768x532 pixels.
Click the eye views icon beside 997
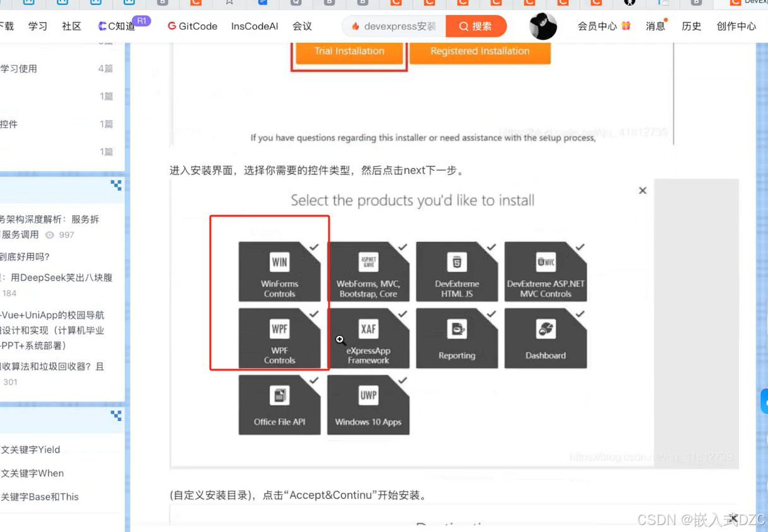(x=50, y=235)
